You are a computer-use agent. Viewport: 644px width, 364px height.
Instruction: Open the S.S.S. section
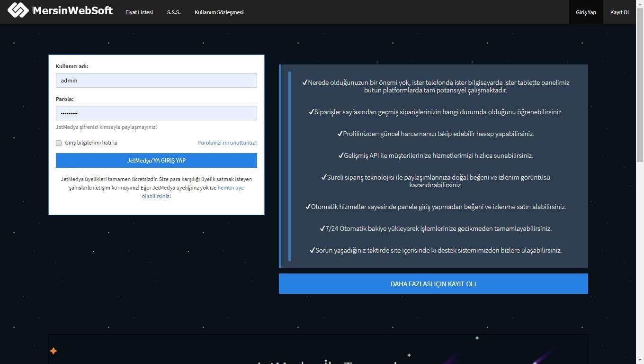(174, 12)
